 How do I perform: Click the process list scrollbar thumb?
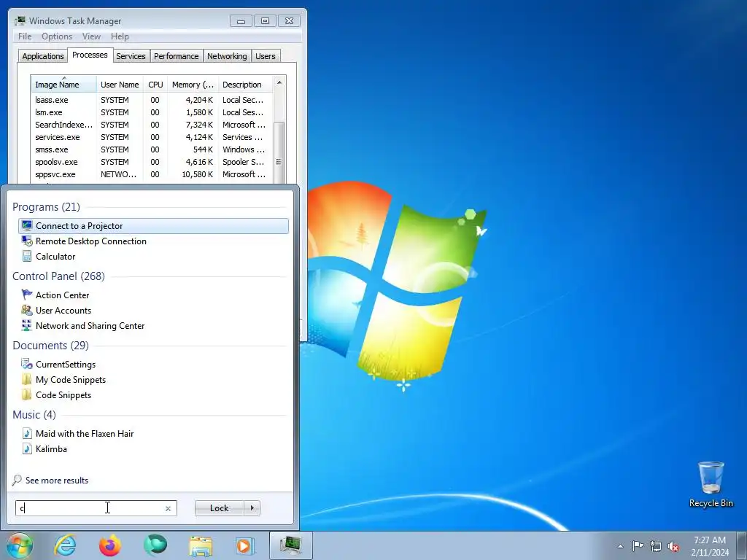tap(279, 152)
